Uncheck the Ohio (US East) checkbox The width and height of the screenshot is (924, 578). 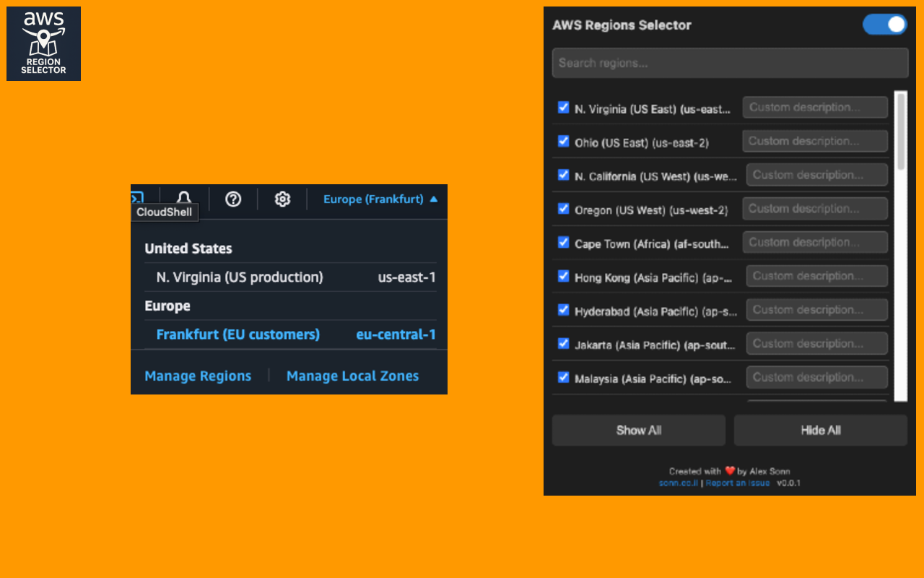(x=564, y=141)
